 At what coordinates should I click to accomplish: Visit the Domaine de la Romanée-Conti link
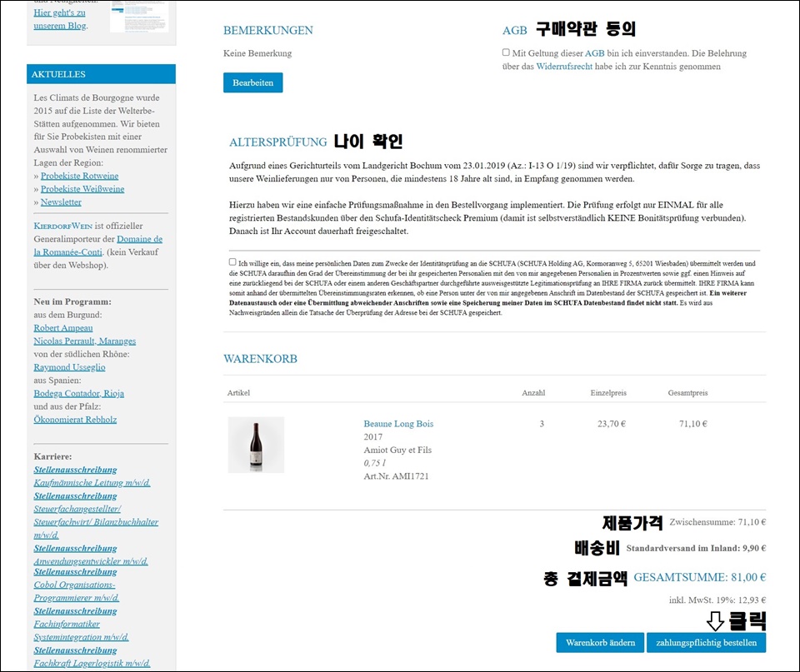[98, 246]
